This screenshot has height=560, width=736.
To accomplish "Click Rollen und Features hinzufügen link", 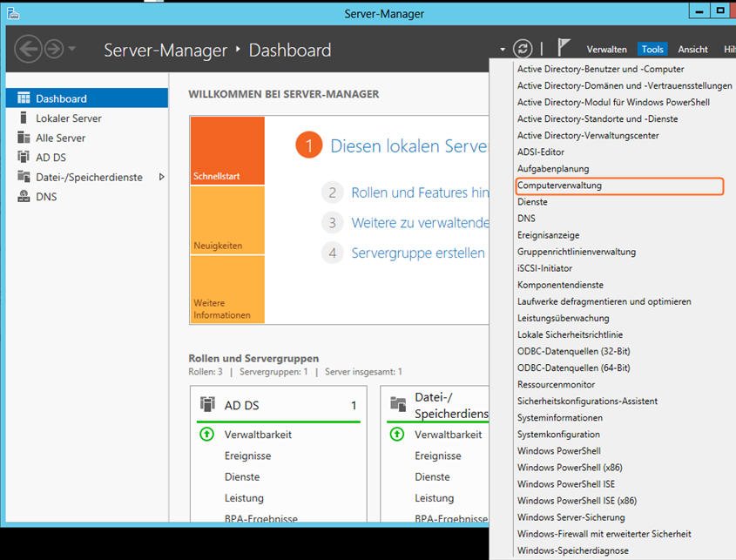I will (x=420, y=192).
